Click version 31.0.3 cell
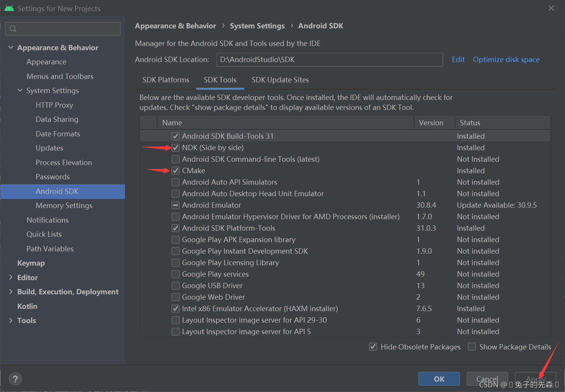The height and width of the screenshot is (392, 565). coord(426,228)
